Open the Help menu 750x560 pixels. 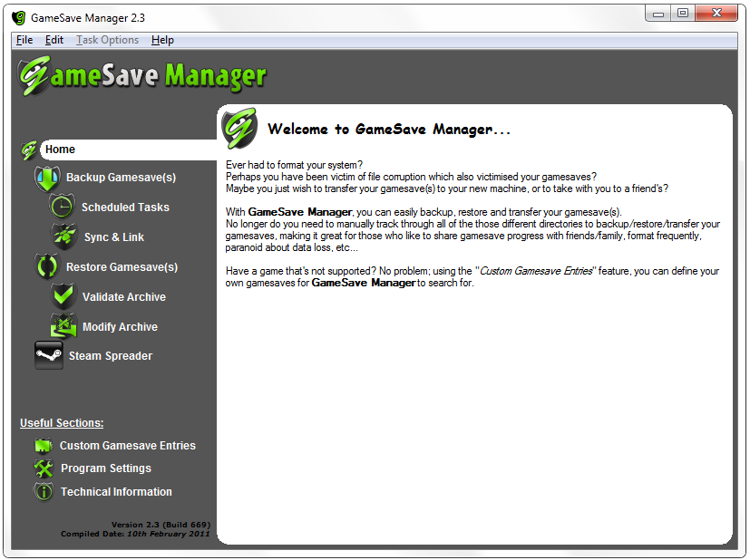[162, 40]
